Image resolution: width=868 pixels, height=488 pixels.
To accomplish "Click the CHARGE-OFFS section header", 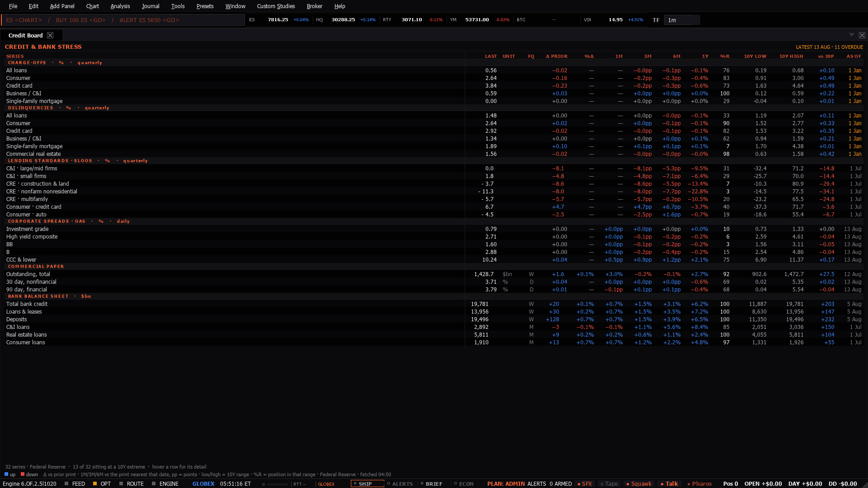I will (x=434, y=63).
